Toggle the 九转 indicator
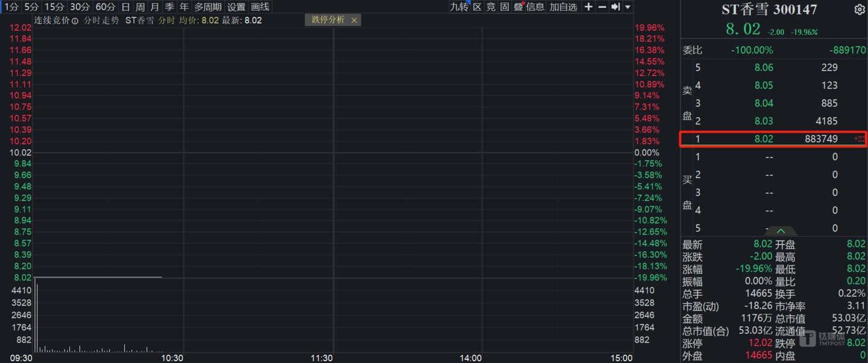Viewport: 868px width, 363px height. pyautogui.click(x=459, y=7)
